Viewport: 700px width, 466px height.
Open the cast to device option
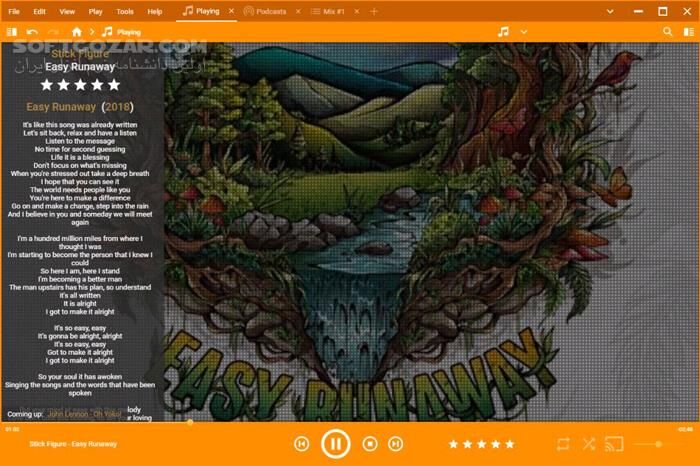pyautogui.click(x=615, y=443)
